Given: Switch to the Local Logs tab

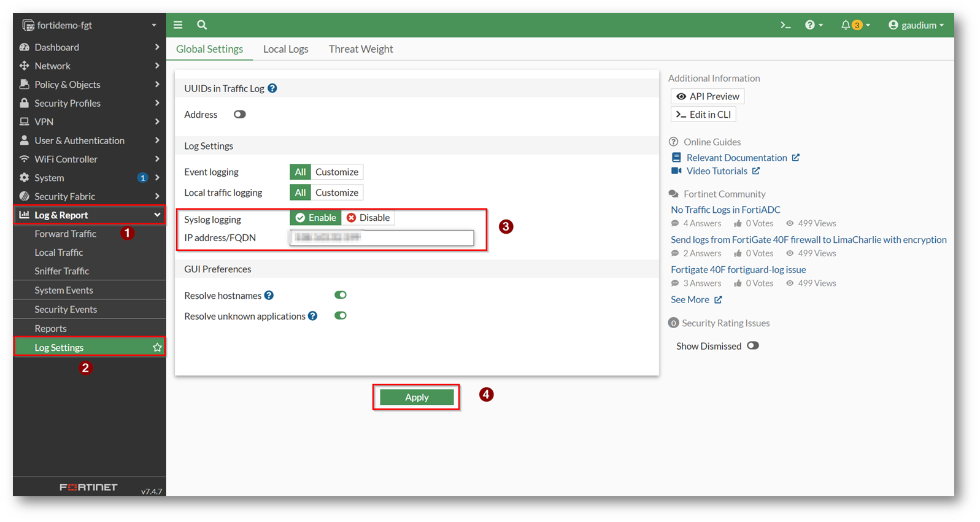Looking at the screenshot, I should 285,49.
